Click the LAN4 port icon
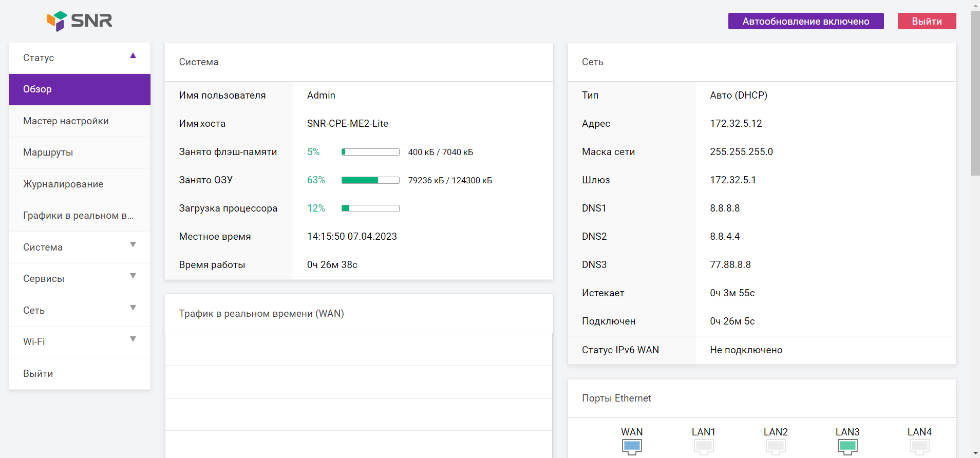 [919, 446]
